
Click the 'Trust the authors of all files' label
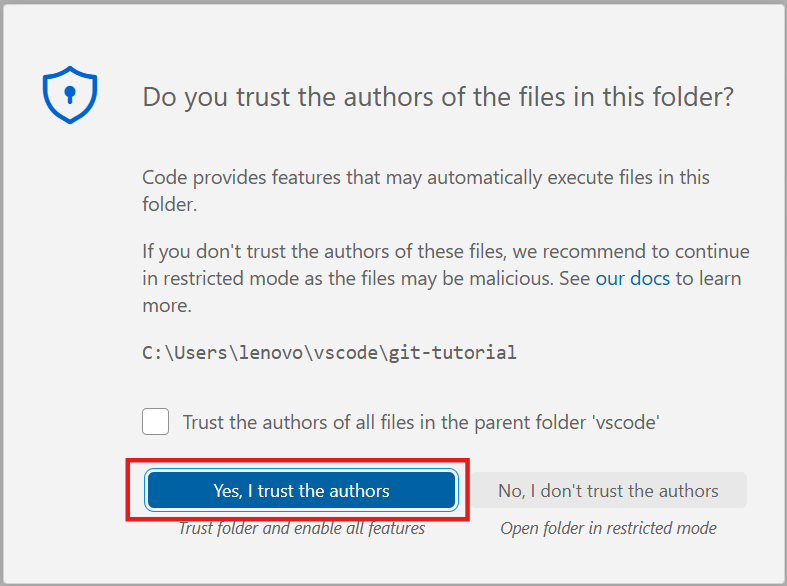[420, 422]
